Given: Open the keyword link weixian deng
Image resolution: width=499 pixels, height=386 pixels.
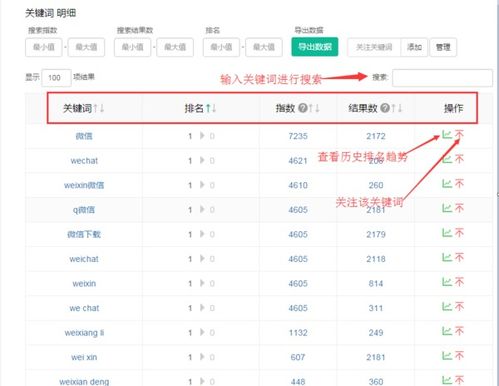Looking at the screenshot, I should pyautogui.click(x=84, y=382).
